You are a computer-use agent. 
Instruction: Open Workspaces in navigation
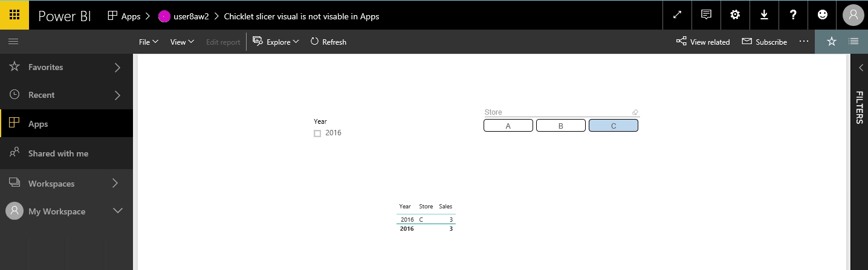51,183
